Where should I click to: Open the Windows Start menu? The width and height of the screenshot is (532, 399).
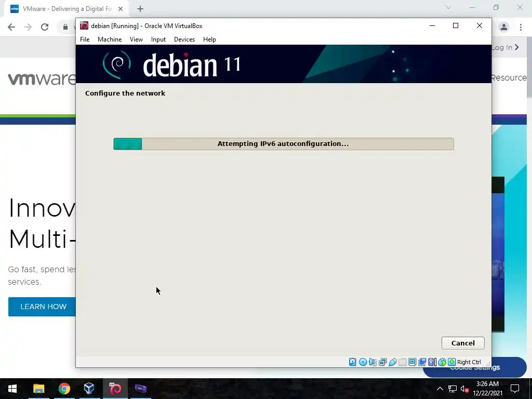[12, 389]
